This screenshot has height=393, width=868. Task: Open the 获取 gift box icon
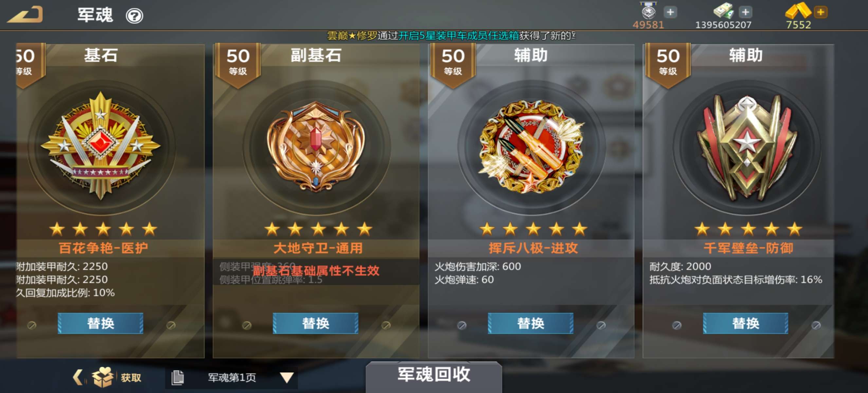point(103,377)
